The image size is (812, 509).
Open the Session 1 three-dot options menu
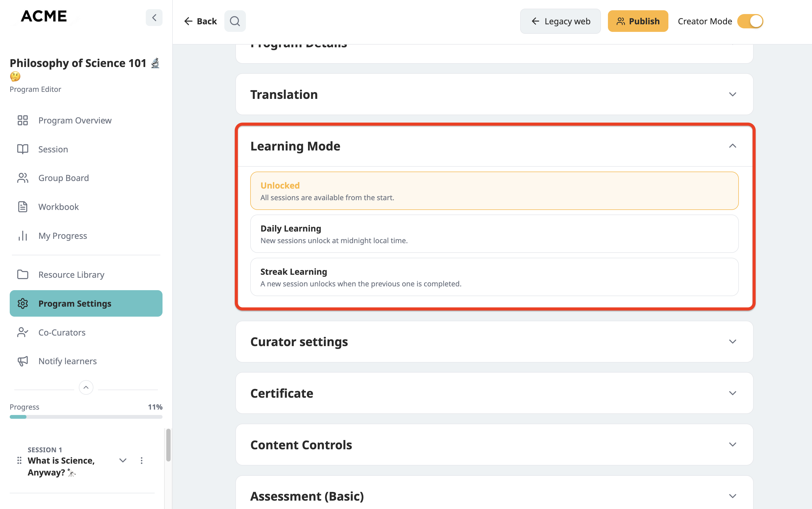142,460
